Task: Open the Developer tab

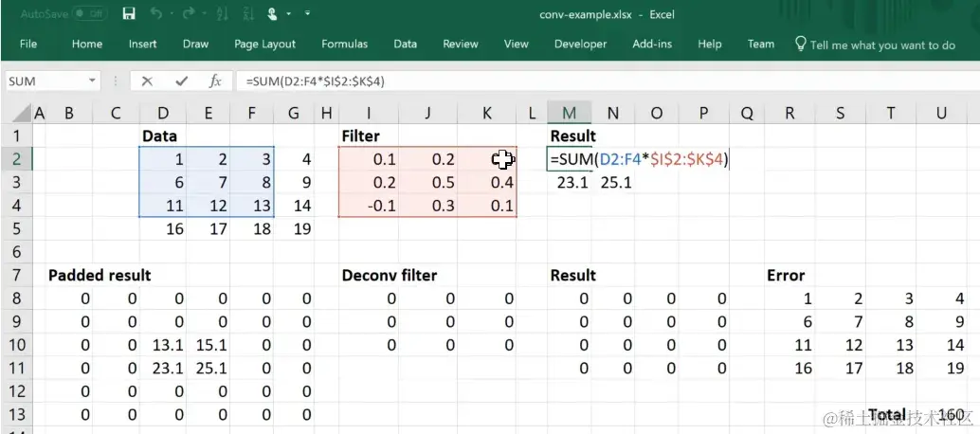Action: pyautogui.click(x=581, y=44)
